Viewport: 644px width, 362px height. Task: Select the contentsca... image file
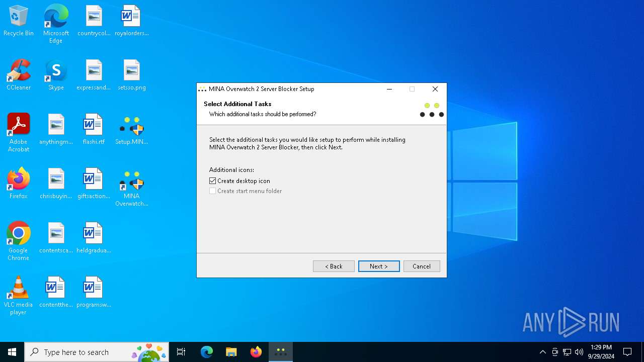tap(56, 238)
